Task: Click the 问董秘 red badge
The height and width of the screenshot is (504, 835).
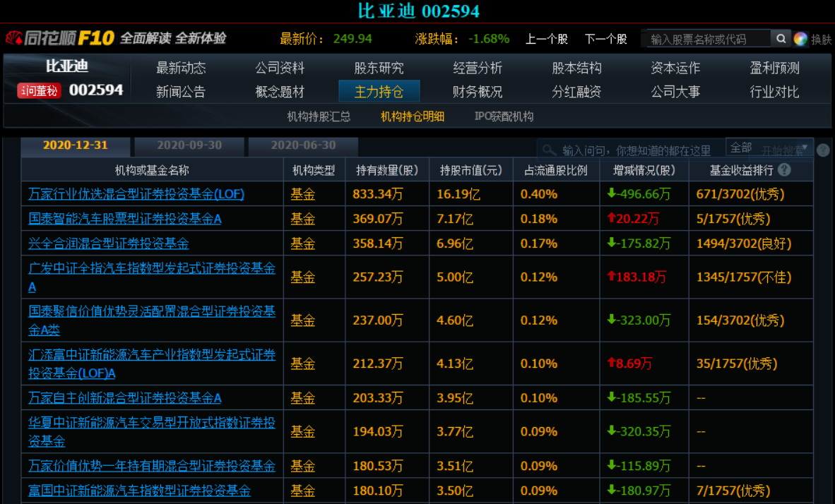Action: click(39, 90)
